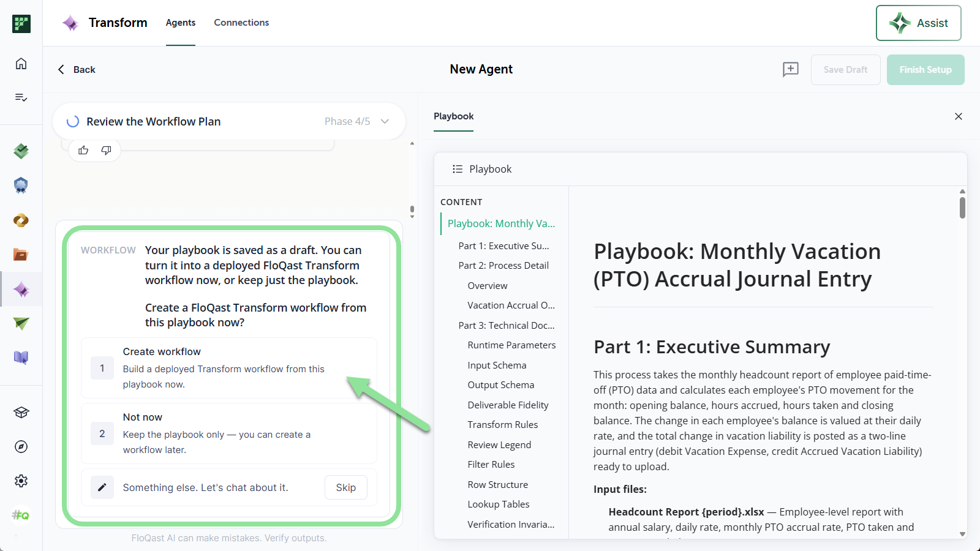The width and height of the screenshot is (980, 551).
Task: Click the add comment icon
Action: tap(791, 69)
